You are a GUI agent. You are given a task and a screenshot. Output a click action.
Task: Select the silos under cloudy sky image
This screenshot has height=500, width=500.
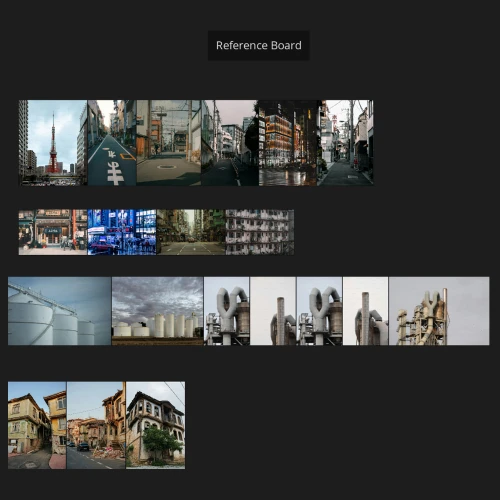[x=157, y=311]
